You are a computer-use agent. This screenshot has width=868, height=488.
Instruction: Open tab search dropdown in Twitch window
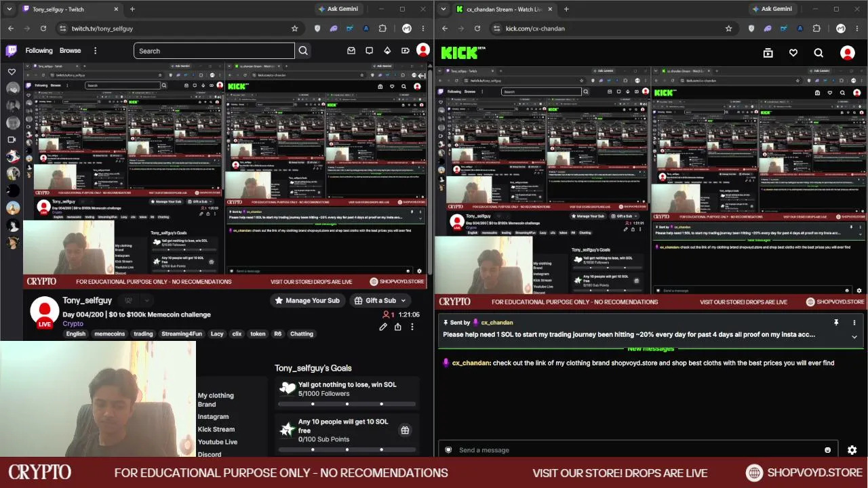tap(9, 9)
